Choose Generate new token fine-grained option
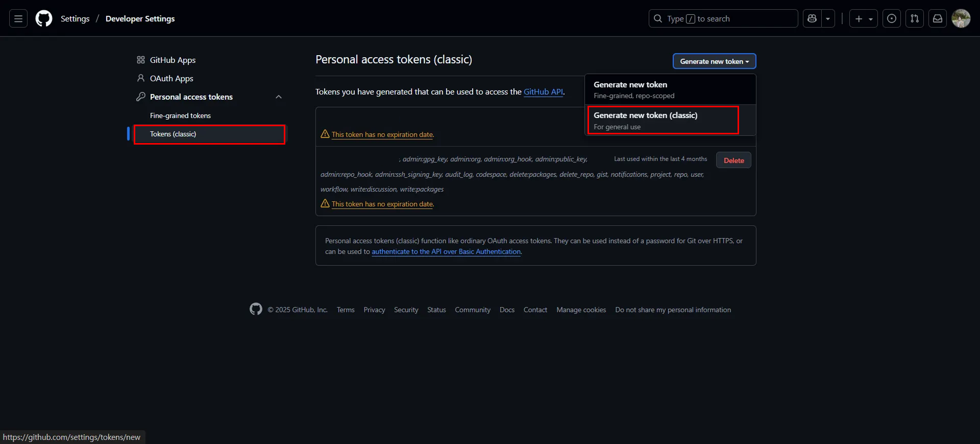 pyautogui.click(x=670, y=89)
